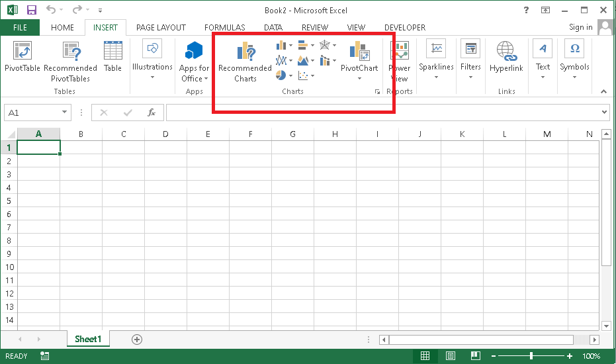Image resolution: width=616 pixels, height=364 pixels.
Task: Open the Name Box dropdown
Action: [x=64, y=113]
